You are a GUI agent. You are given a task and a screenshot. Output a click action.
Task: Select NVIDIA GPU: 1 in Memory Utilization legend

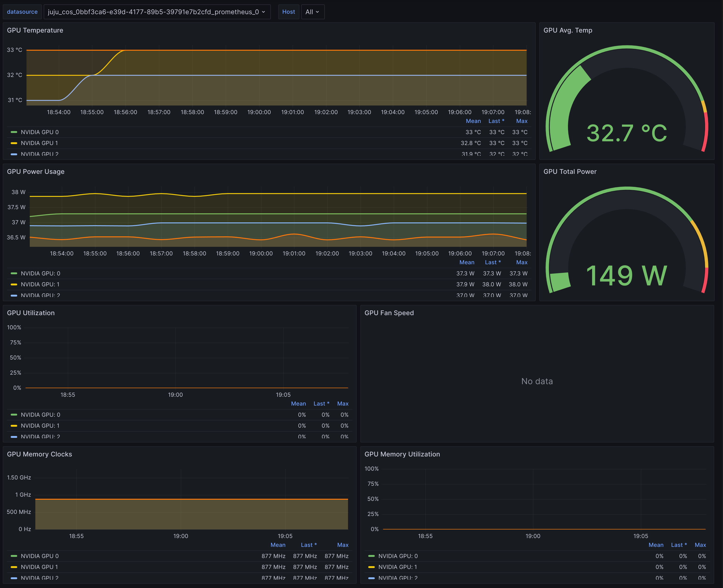pos(397,567)
